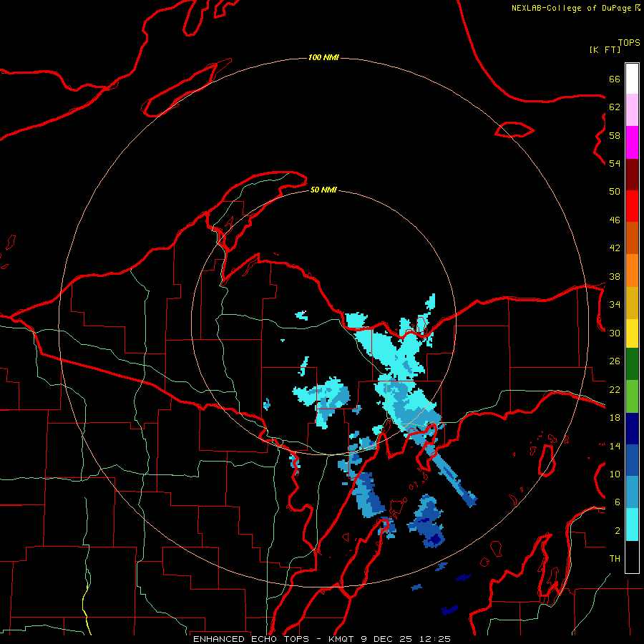Click the '6' legend value label
The height and width of the screenshot is (644, 644).
tap(618, 502)
